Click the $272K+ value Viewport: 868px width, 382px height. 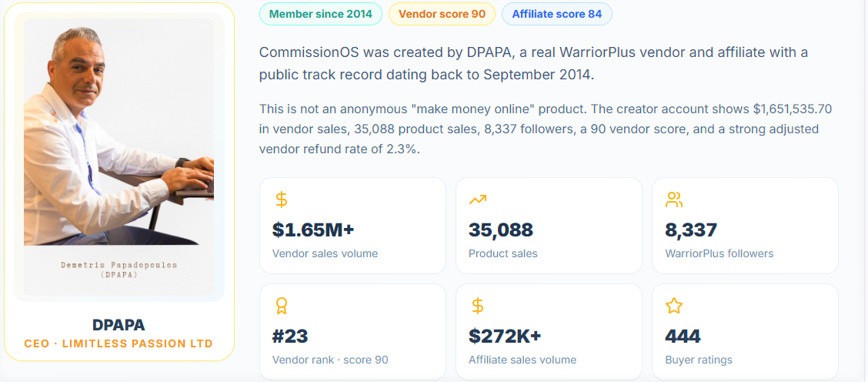click(505, 336)
